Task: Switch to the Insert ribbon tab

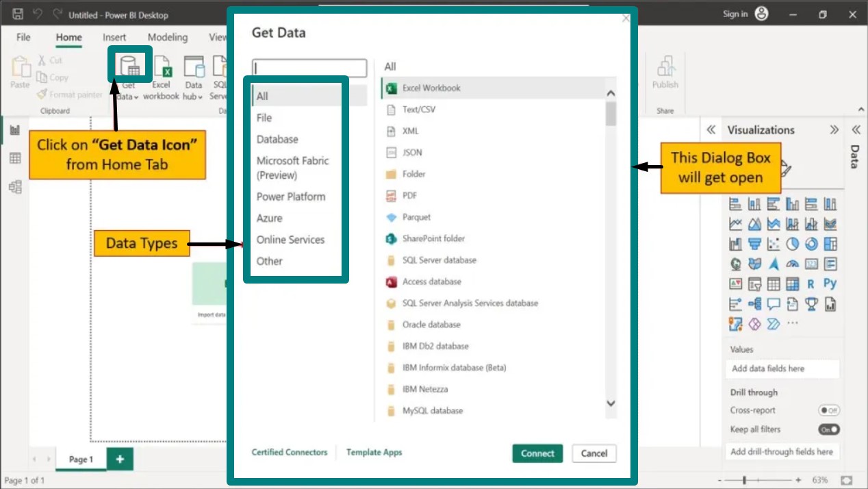Action: [114, 37]
